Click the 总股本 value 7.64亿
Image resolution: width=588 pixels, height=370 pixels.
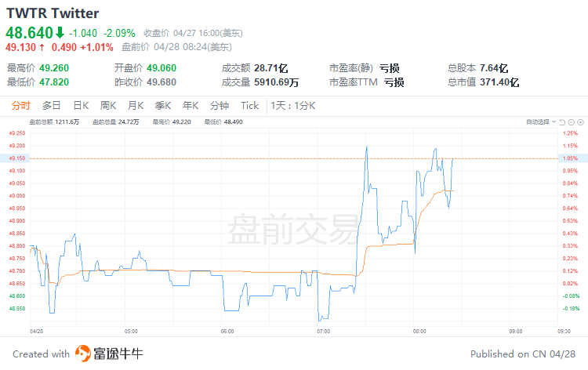494,68
